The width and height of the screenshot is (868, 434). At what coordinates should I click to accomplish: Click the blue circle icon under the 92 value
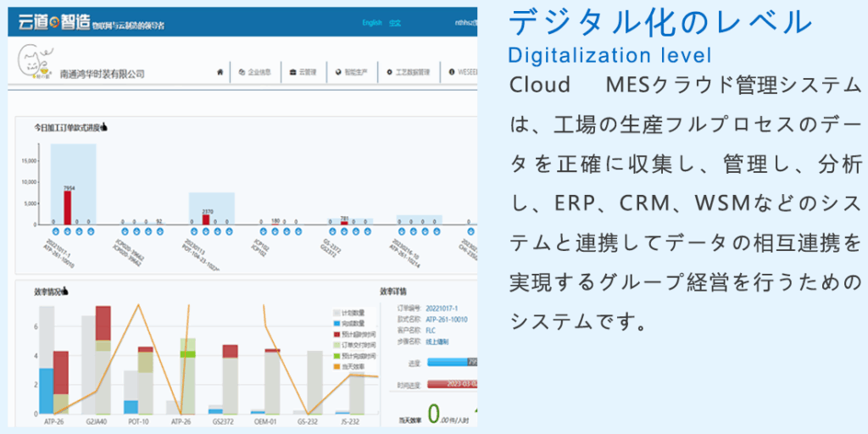tap(159, 231)
